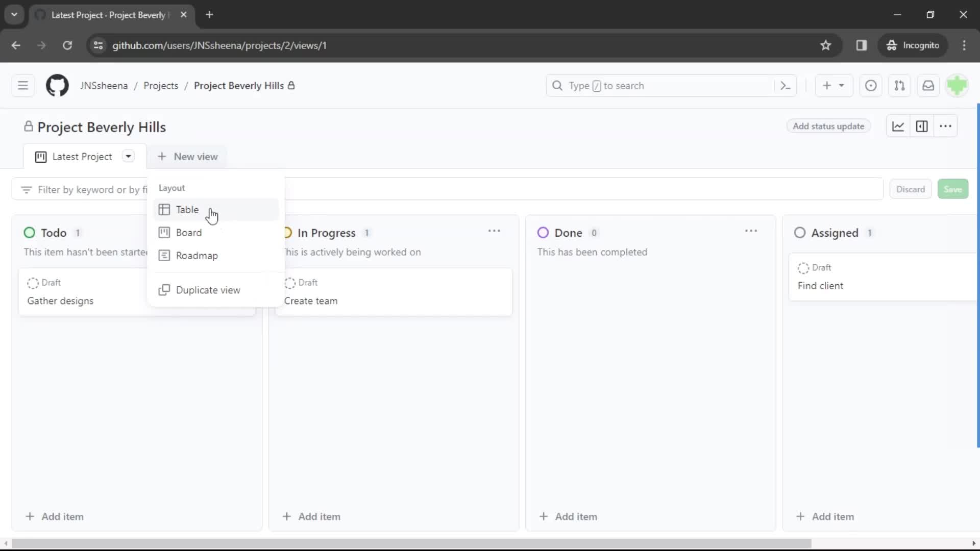Select the Table menu layout option
The image size is (980, 551).
tap(187, 209)
